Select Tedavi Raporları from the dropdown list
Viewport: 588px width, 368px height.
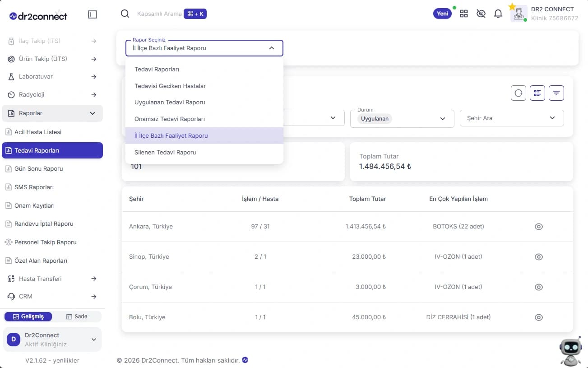pyautogui.click(x=204, y=70)
